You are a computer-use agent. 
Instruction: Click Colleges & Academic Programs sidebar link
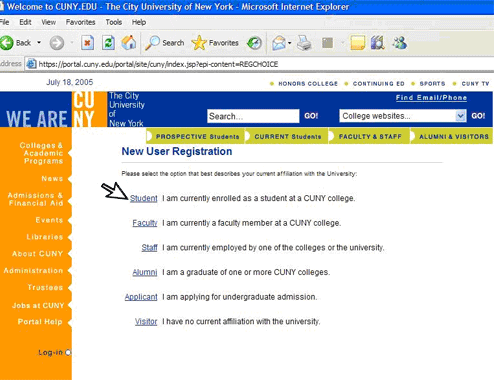[41, 153]
